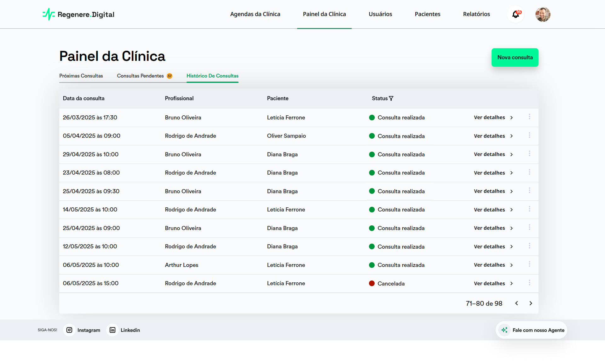Screen dimensions: 605x364
Task: Open the Linkedin icon in the footer
Action: (x=112, y=330)
